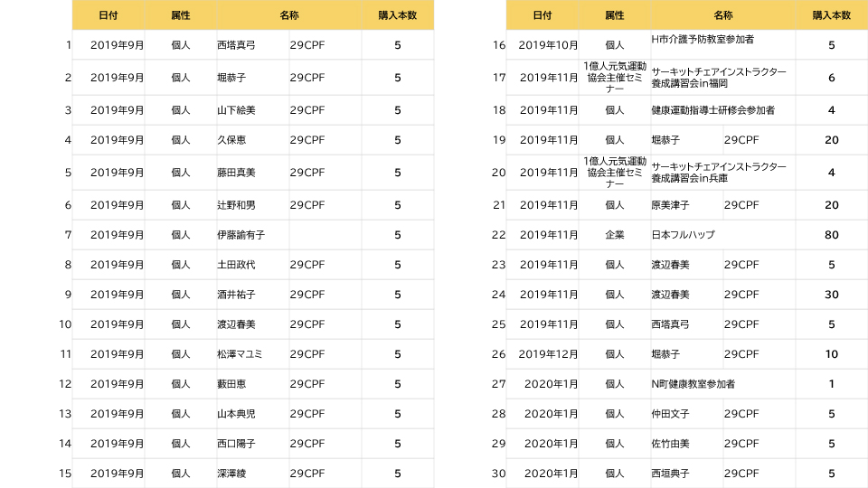Select the cell N町健康教室参加者

(x=693, y=384)
